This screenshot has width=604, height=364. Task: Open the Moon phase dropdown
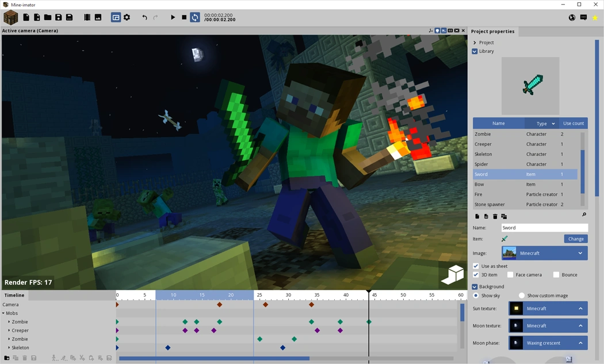tap(548, 343)
